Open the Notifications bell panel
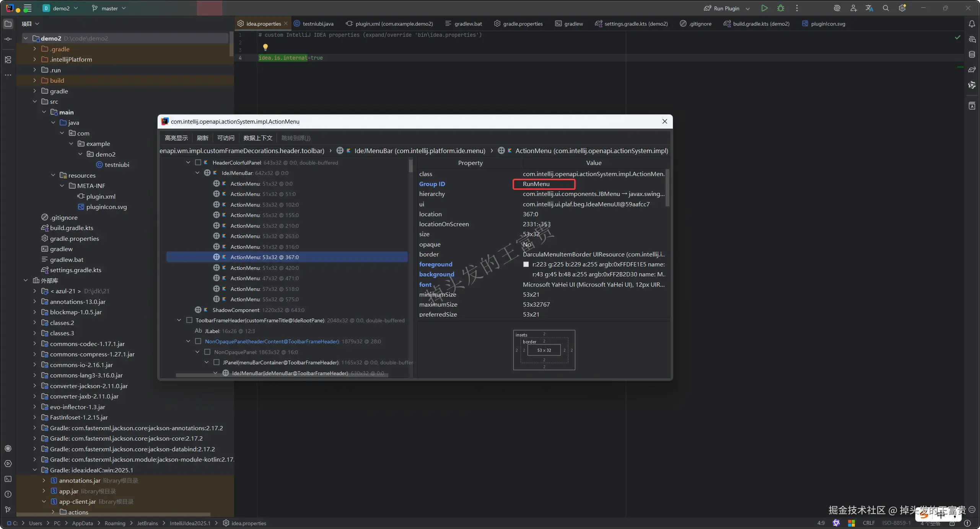The image size is (980, 529). coord(972,24)
